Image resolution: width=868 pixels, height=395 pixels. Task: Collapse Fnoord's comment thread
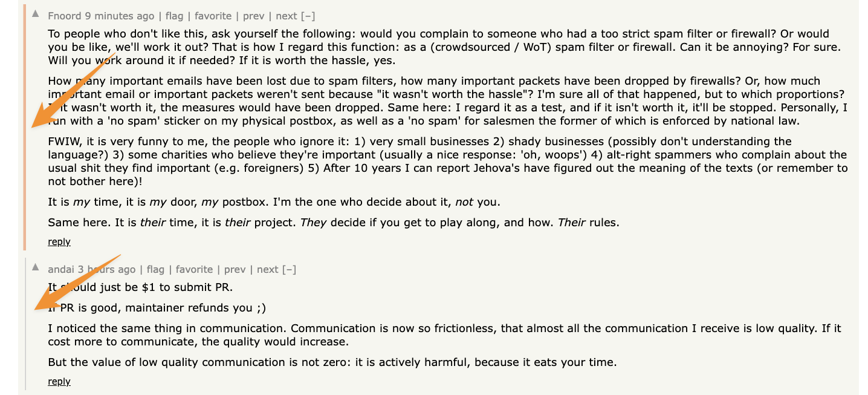[x=308, y=16]
